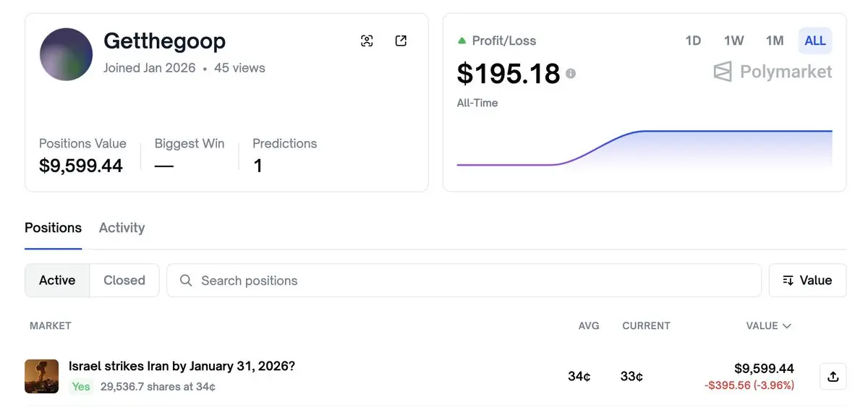This screenshot has height=418, width=868.
Task: Select the 1D time range
Action: click(693, 40)
